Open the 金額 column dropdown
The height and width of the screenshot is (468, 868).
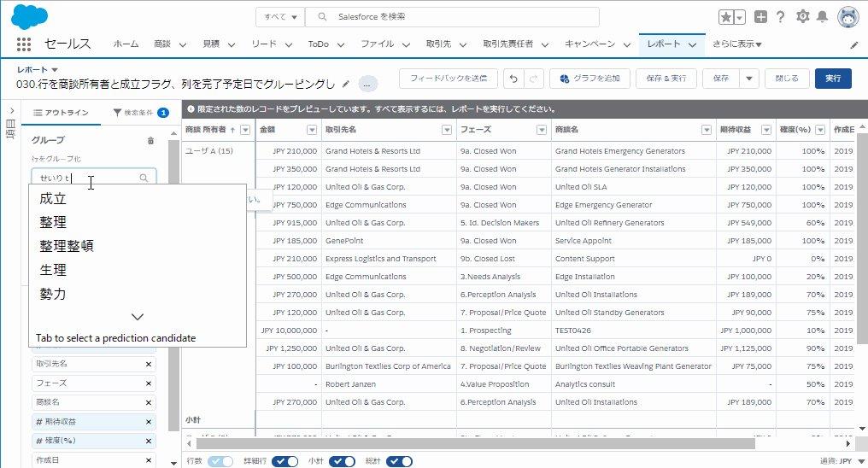point(312,130)
